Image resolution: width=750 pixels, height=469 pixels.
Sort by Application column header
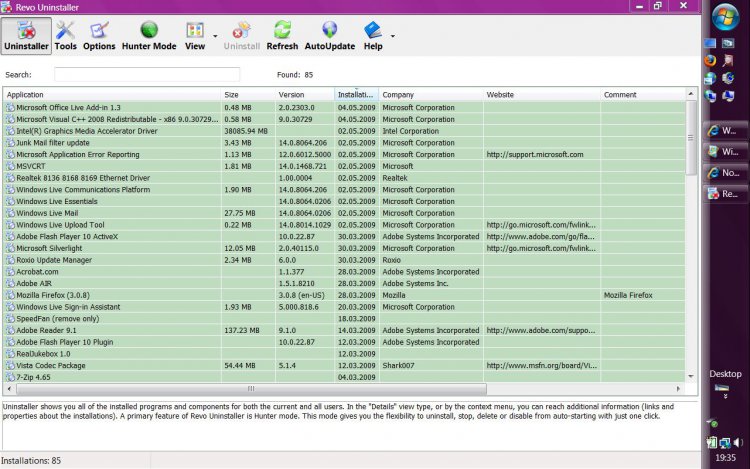[x=112, y=95]
